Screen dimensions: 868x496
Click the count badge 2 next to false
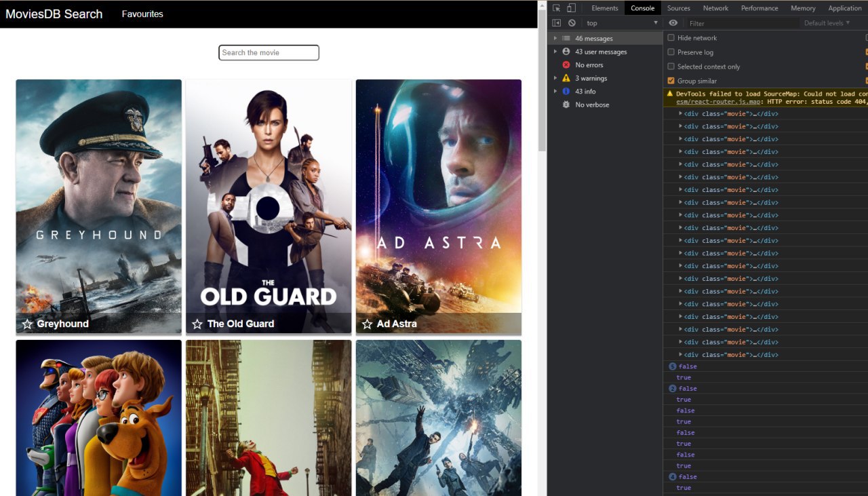click(673, 389)
